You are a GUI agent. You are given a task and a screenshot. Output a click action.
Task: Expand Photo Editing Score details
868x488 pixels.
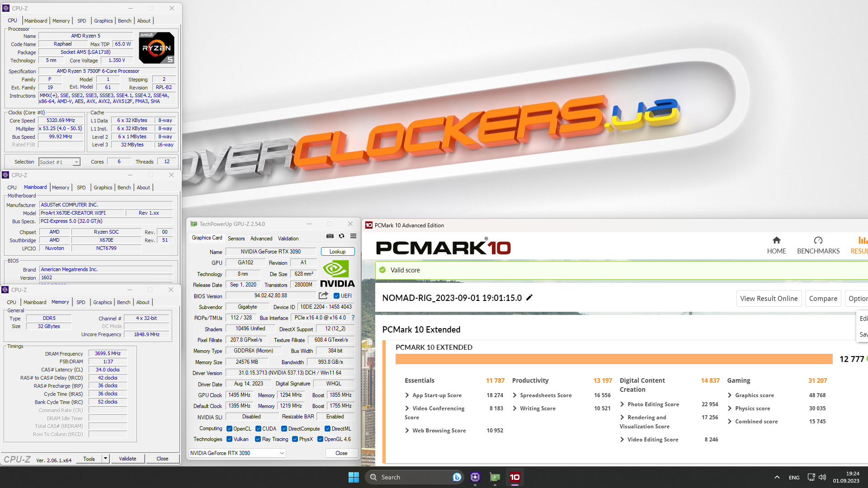point(622,404)
